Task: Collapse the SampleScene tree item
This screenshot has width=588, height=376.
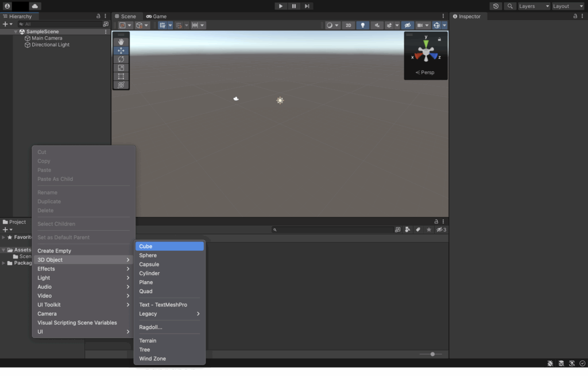Action: 16,32
